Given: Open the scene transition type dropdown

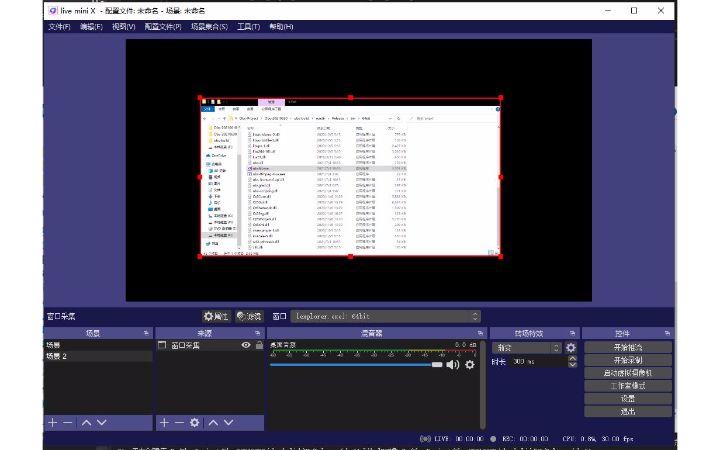Looking at the screenshot, I should tap(527, 348).
